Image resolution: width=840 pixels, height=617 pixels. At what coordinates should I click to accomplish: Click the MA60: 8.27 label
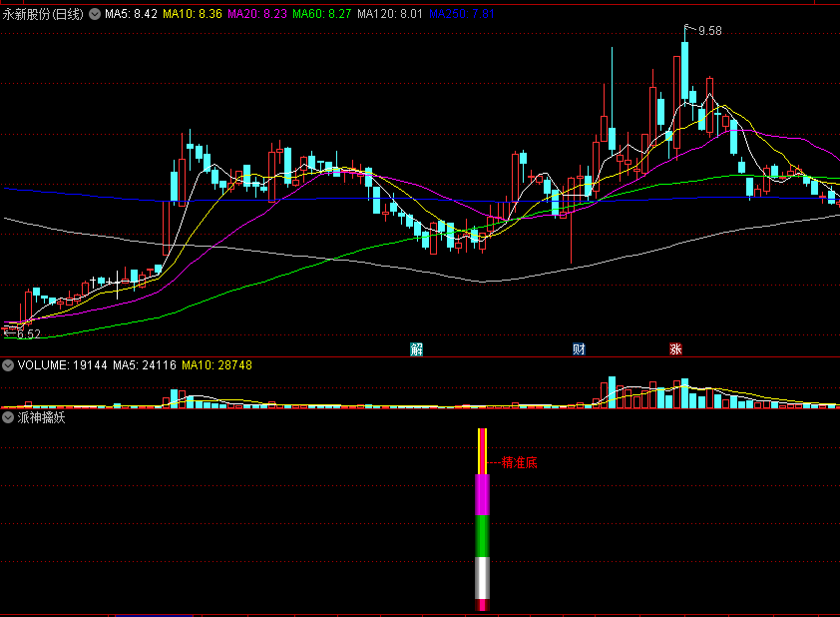point(322,14)
